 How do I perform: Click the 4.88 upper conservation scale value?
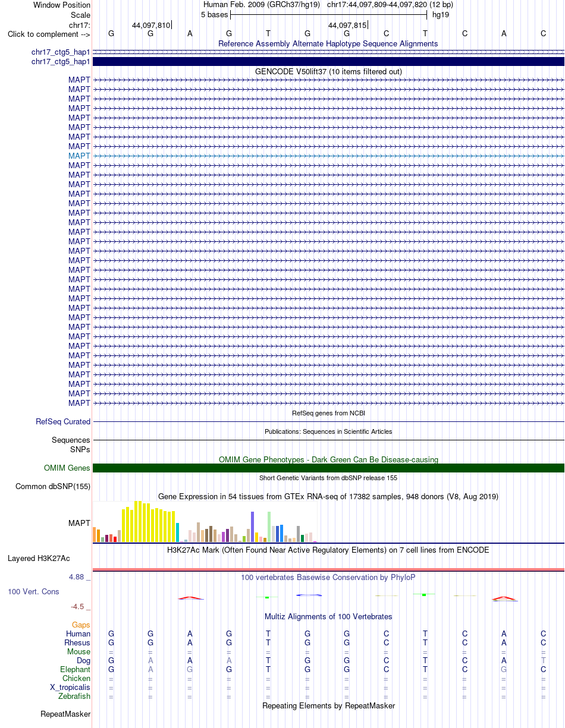[80, 577]
